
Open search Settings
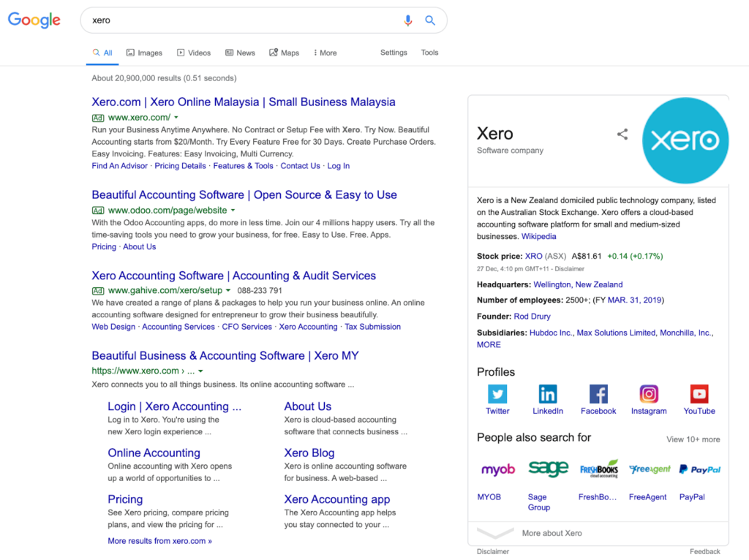(x=394, y=53)
